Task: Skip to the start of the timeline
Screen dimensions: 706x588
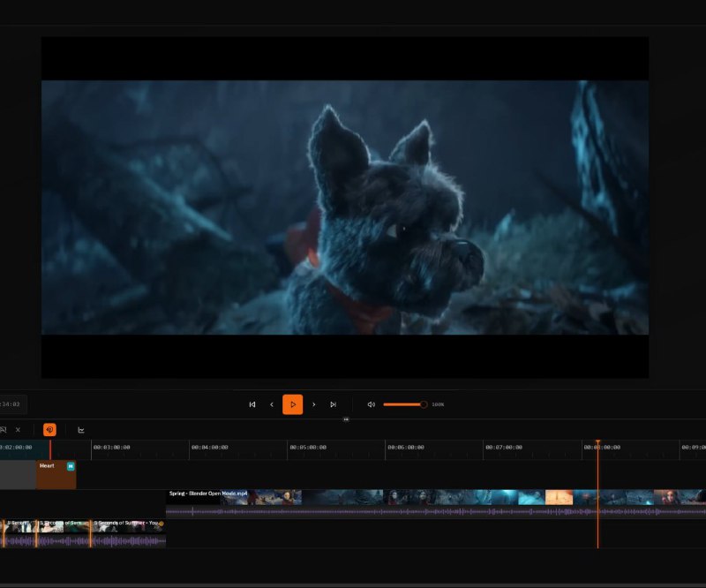Action: tap(252, 404)
